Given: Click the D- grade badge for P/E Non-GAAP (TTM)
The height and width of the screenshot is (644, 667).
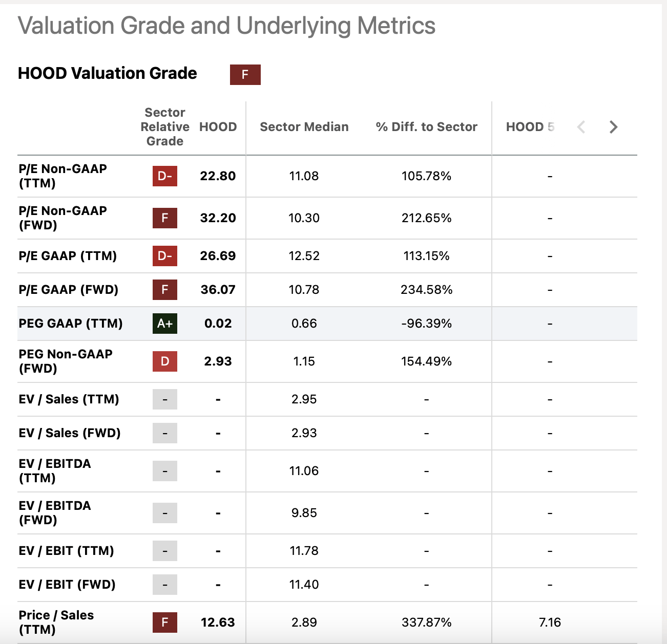Looking at the screenshot, I should click(x=165, y=176).
